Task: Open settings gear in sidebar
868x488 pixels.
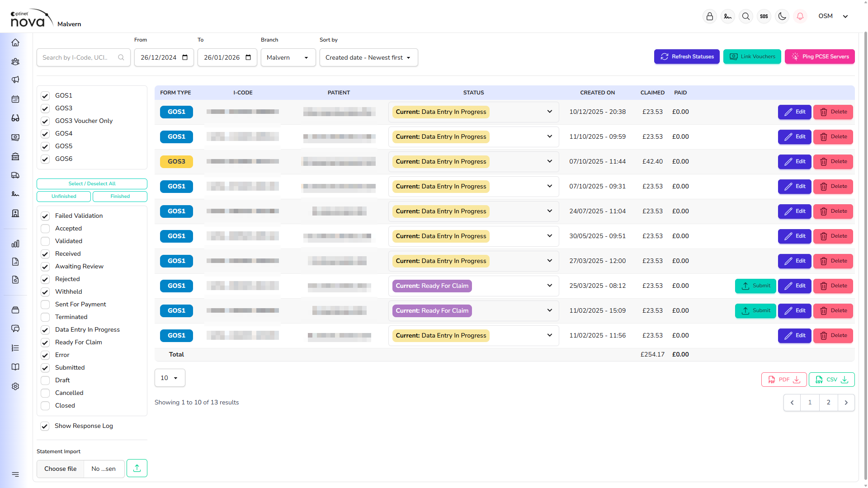Action: 15,386
